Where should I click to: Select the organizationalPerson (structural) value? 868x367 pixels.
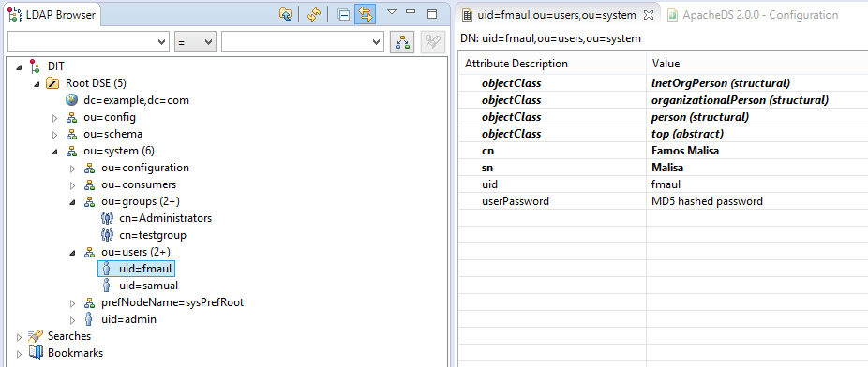pyautogui.click(x=741, y=100)
